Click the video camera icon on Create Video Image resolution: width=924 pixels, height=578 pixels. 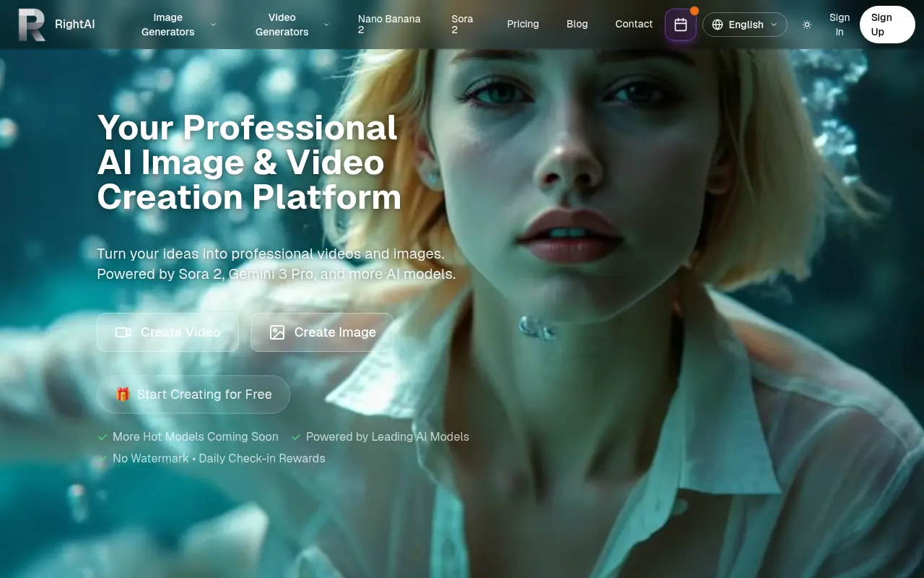point(123,332)
